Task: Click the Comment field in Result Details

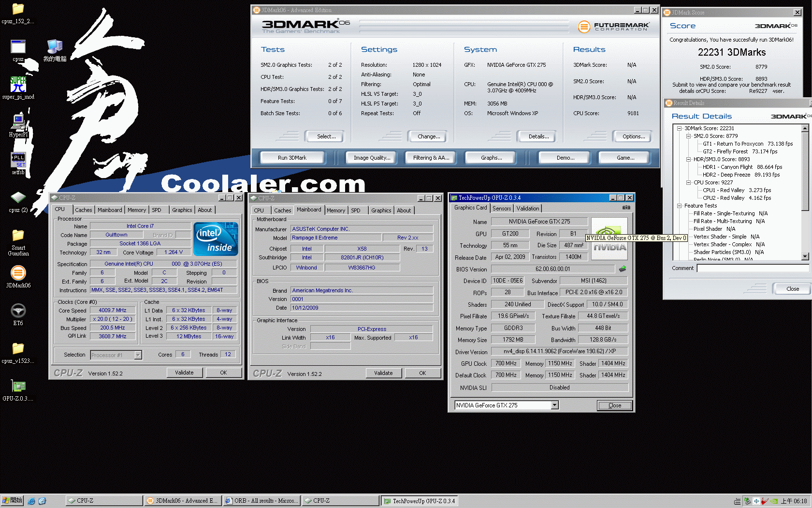Action: click(753, 268)
